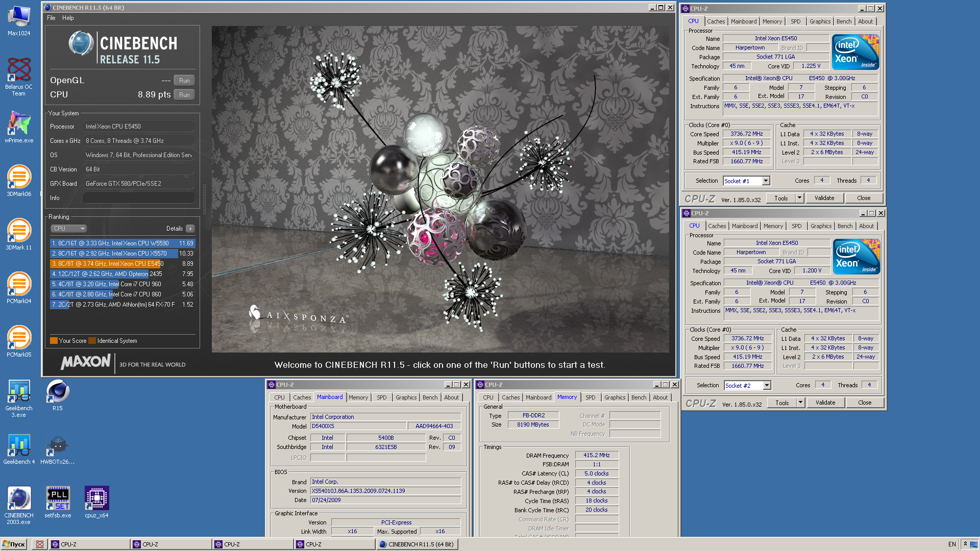
Task: Click Validate in the top CPU-Z window
Action: coord(824,198)
